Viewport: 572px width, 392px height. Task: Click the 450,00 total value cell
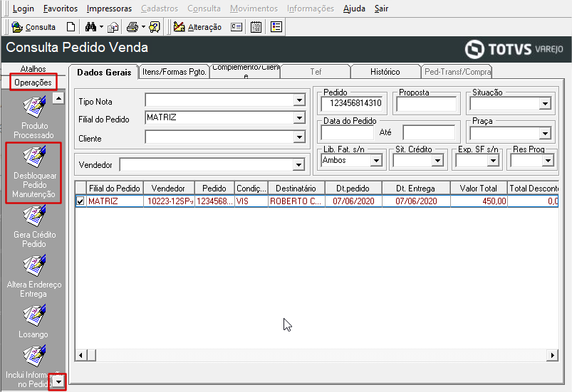[478, 201]
